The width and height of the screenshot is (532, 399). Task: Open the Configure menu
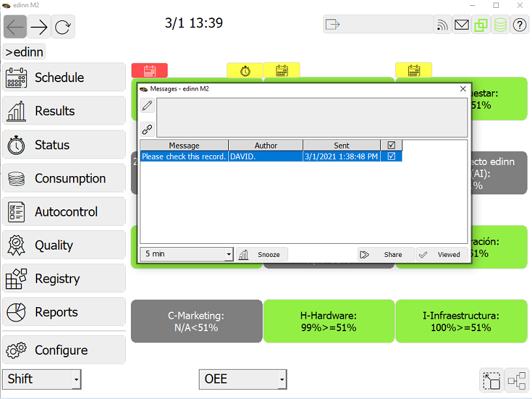(64, 350)
